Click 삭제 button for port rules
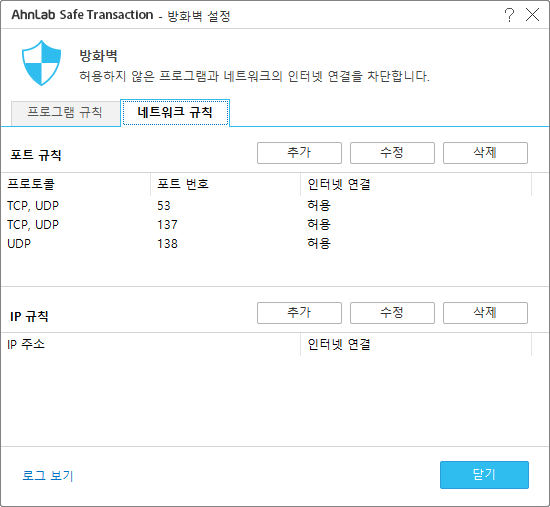Viewport: 550px width, 507px height. [485, 153]
